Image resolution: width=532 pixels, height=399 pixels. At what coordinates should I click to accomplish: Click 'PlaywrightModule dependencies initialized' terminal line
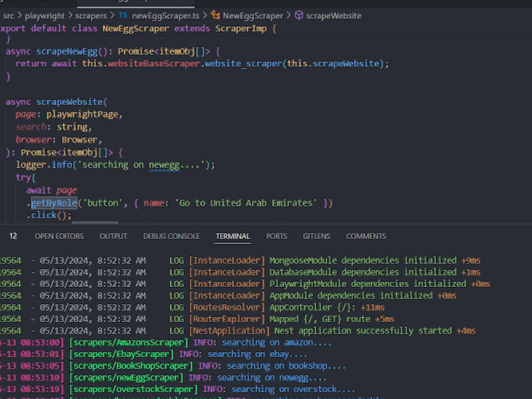(x=368, y=284)
